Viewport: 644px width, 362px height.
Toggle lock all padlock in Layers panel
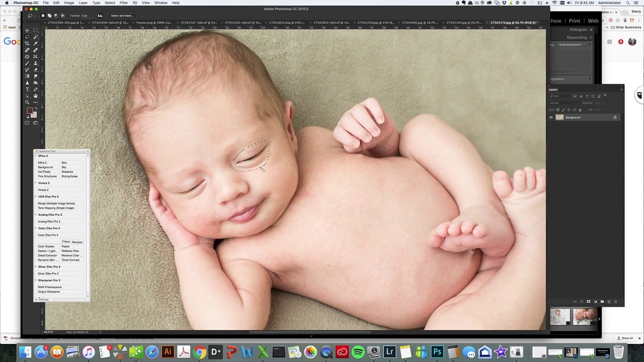pyautogui.click(x=580, y=110)
